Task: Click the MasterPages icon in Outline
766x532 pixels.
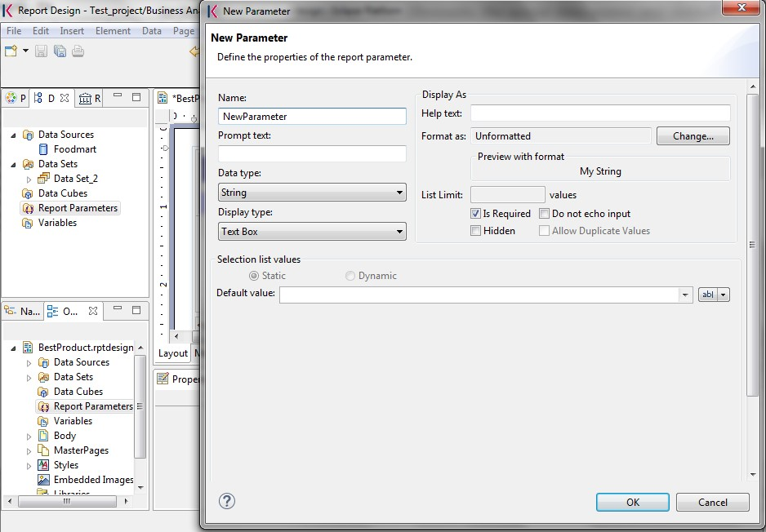Action: pos(43,450)
